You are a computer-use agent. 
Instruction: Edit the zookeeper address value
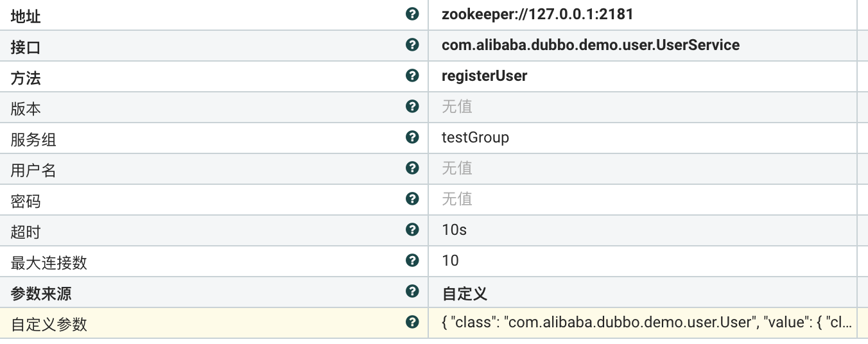pyautogui.click(x=537, y=15)
